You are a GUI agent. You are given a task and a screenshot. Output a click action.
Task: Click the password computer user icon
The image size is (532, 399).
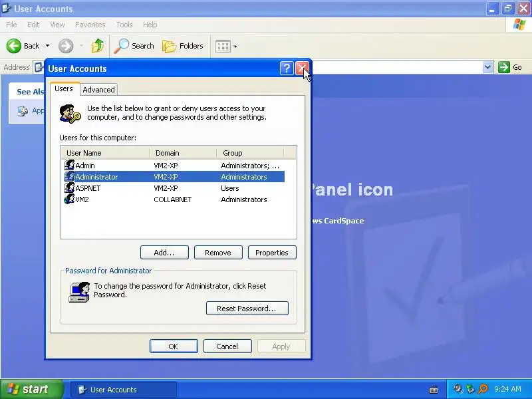coord(79,292)
